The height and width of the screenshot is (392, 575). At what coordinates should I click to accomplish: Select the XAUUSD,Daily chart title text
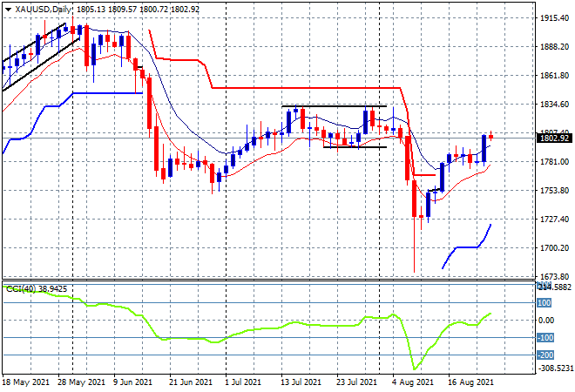click(x=43, y=10)
